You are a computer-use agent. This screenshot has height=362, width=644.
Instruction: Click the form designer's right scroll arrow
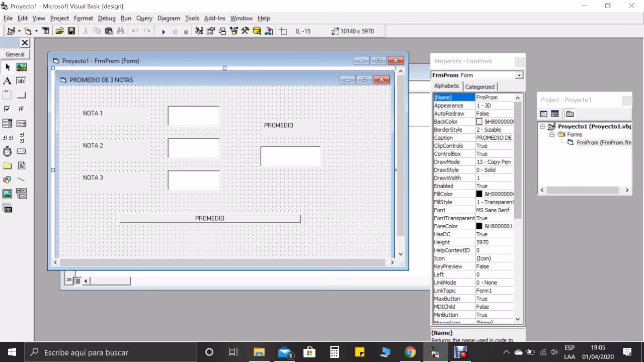pos(392,262)
